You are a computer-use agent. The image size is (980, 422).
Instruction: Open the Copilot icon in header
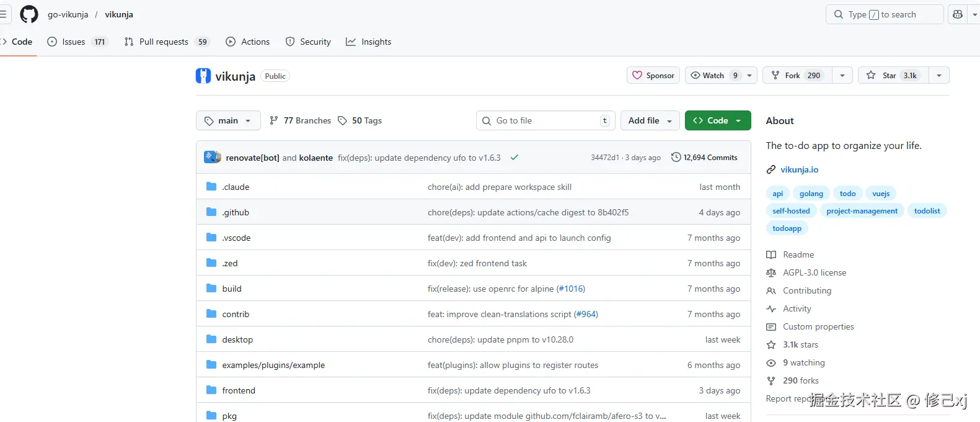tap(958, 14)
